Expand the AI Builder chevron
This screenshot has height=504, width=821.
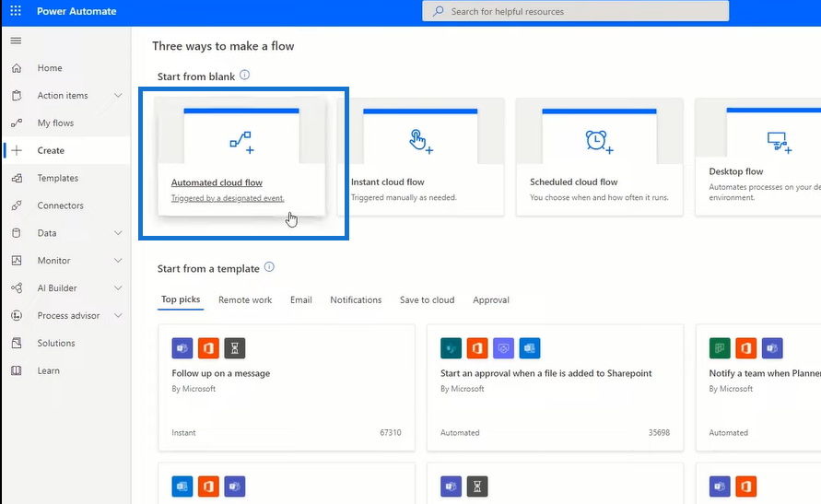118,287
